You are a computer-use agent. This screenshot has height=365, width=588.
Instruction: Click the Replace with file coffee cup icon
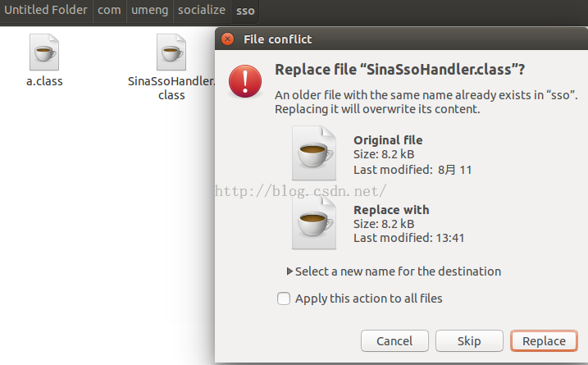point(314,223)
